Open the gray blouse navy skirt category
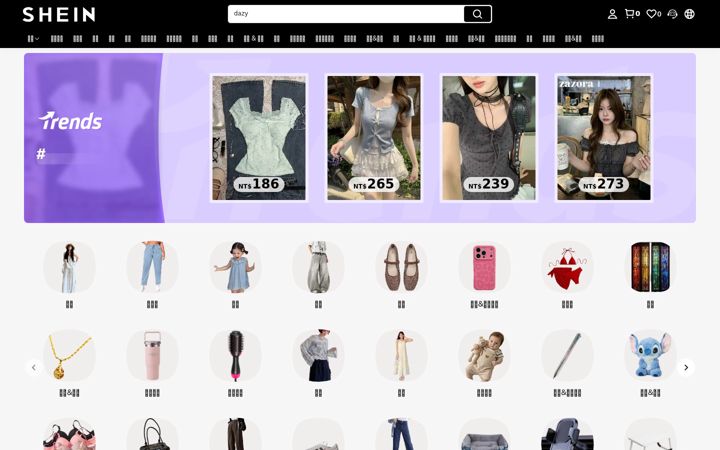720x450 pixels. coord(318,355)
